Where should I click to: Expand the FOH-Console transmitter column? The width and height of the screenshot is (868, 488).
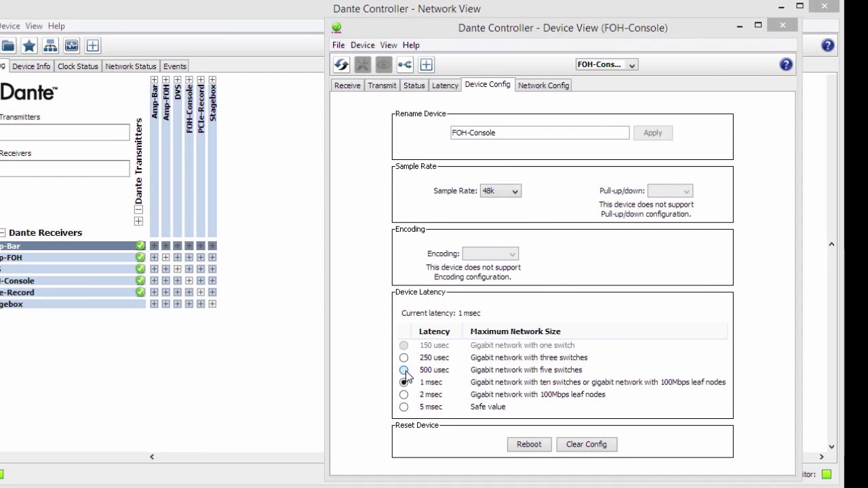(x=189, y=80)
